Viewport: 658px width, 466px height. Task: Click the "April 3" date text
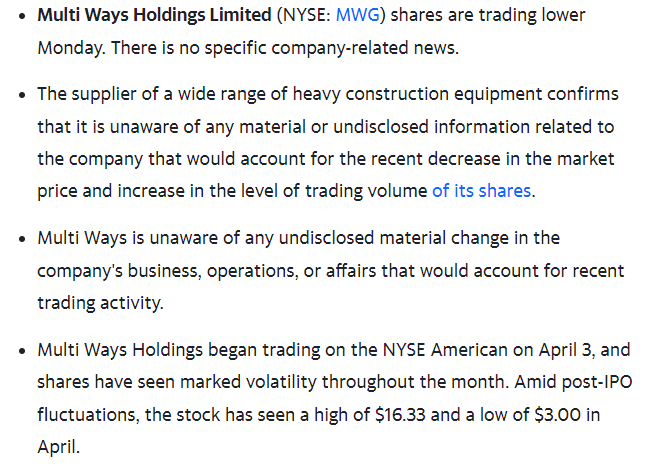tap(566, 350)
